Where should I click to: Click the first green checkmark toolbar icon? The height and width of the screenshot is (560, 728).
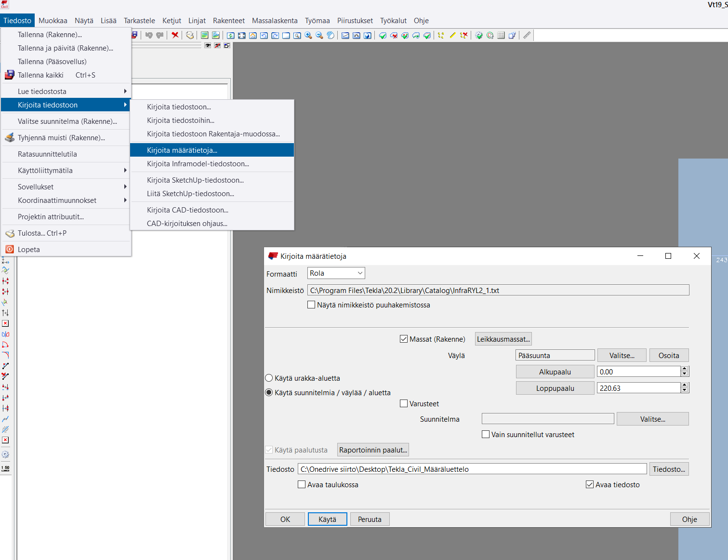(383, 35)
